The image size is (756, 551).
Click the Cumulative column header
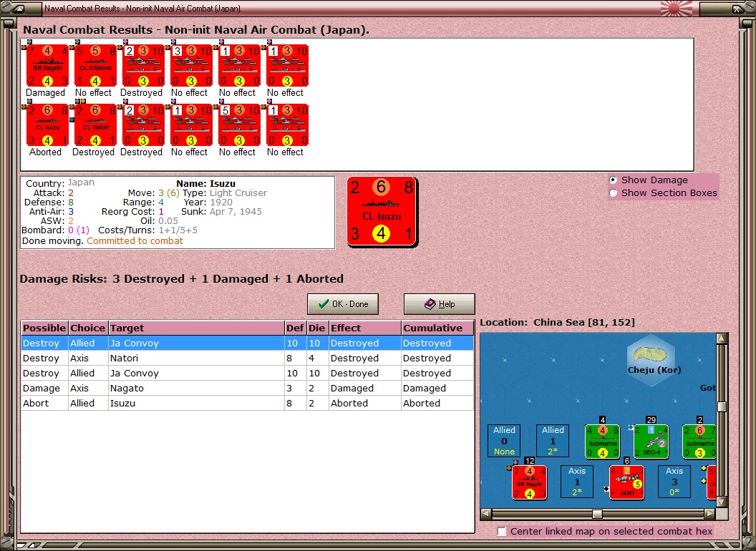(x=437, y=328)
